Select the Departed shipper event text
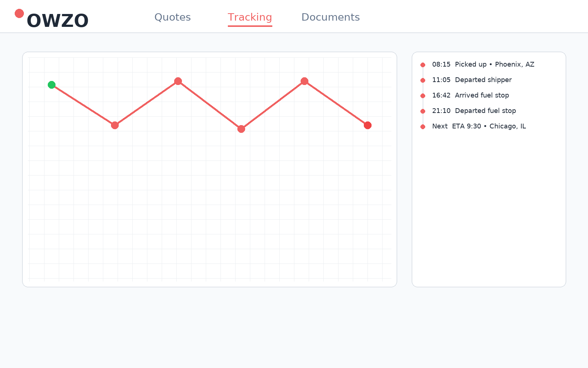 (483, 80)
